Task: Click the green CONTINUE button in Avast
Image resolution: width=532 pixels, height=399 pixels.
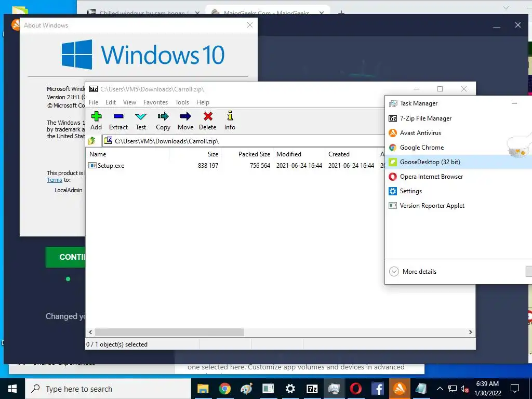Action: (x=65, y=257)
